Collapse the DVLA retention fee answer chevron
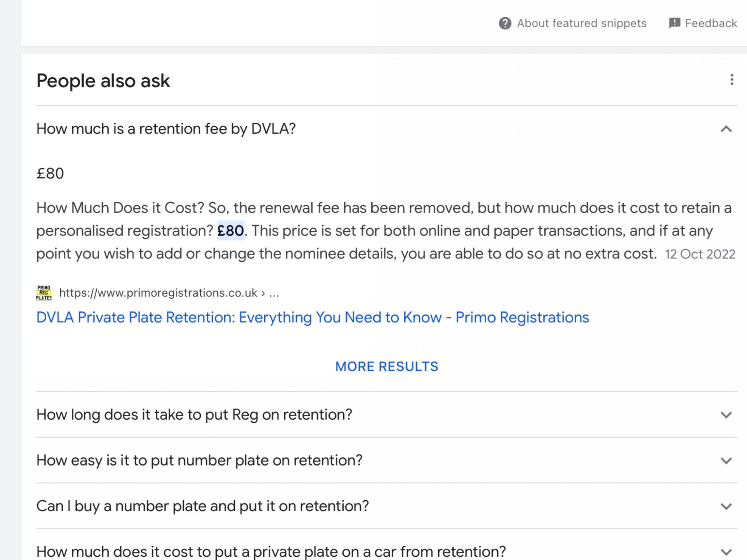 point(726,129)
